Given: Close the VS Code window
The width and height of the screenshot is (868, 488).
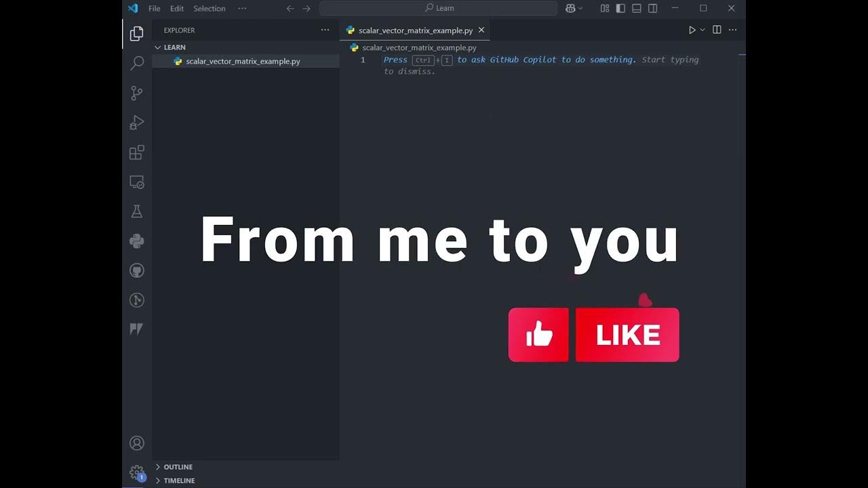Looking at the screenshot, I should point(731,8).
